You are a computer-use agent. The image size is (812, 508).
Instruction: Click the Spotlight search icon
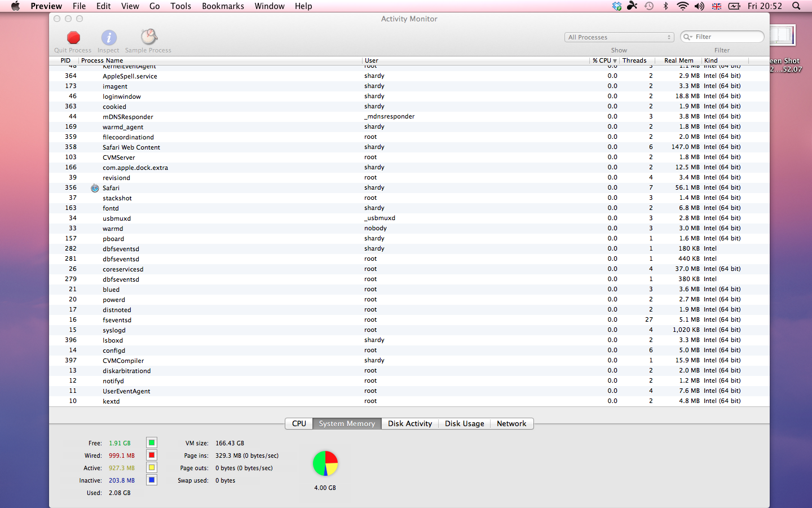click(796, 6)
